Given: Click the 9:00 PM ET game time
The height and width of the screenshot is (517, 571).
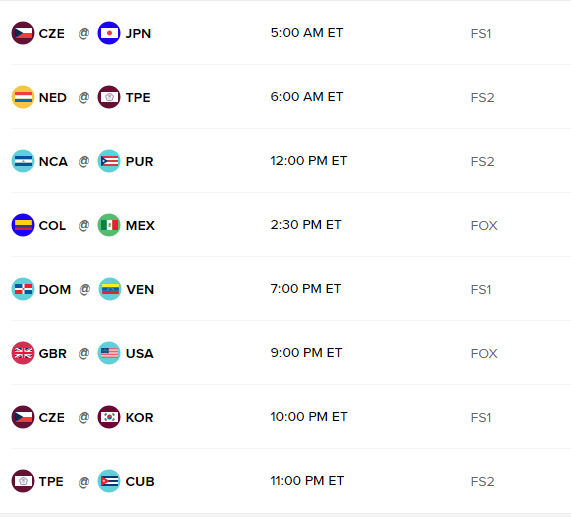Looking at the screenshot, I should click(306, 353).
